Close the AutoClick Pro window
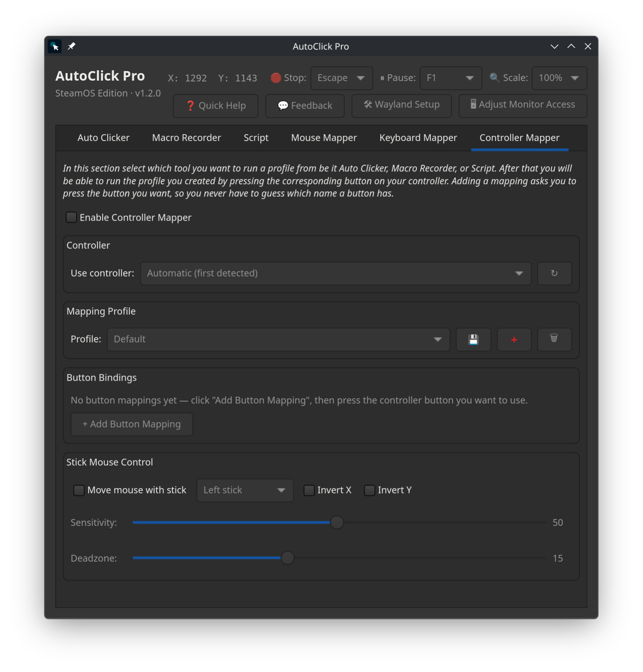 pyautogui.click(x=588, y=46)
